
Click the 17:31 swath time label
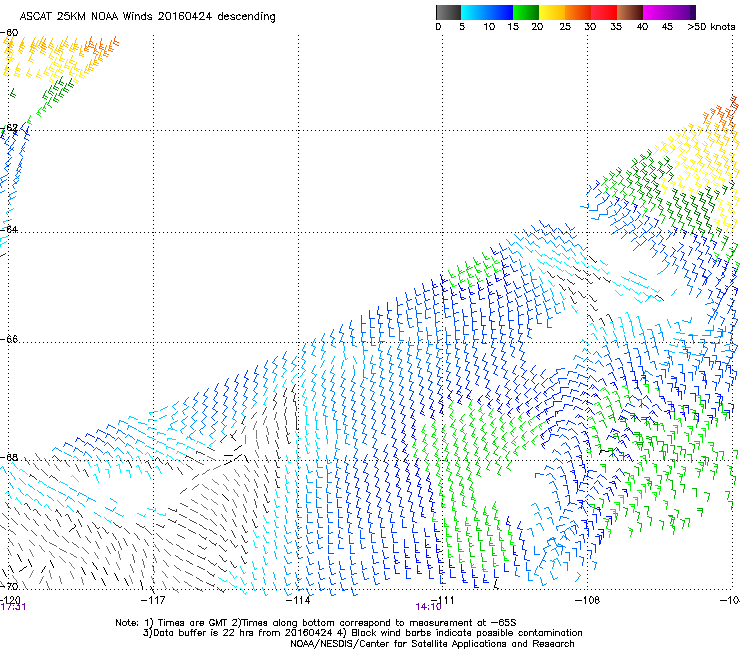(x=13, y=607)
